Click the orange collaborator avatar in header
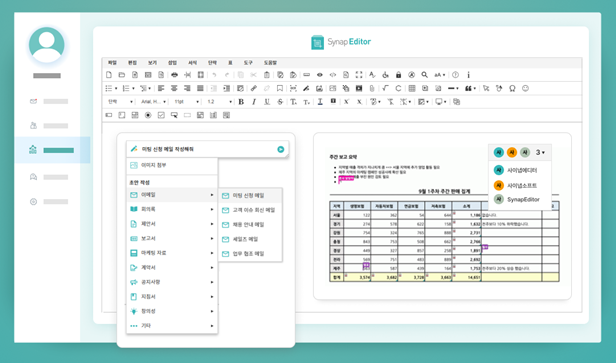The image size is (616, 363). [512, 152]
